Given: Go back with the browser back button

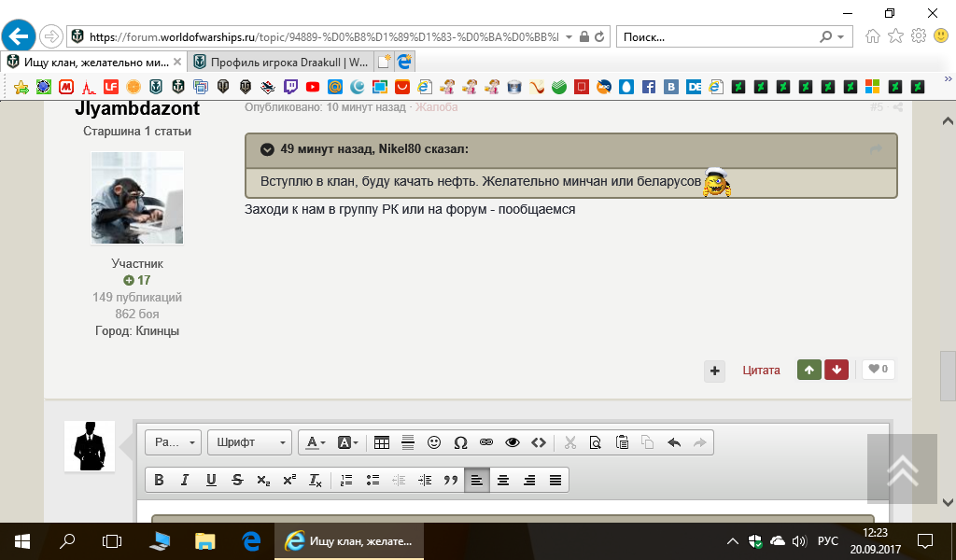Looking at the screenshot, I should click(x=19, y=36).
